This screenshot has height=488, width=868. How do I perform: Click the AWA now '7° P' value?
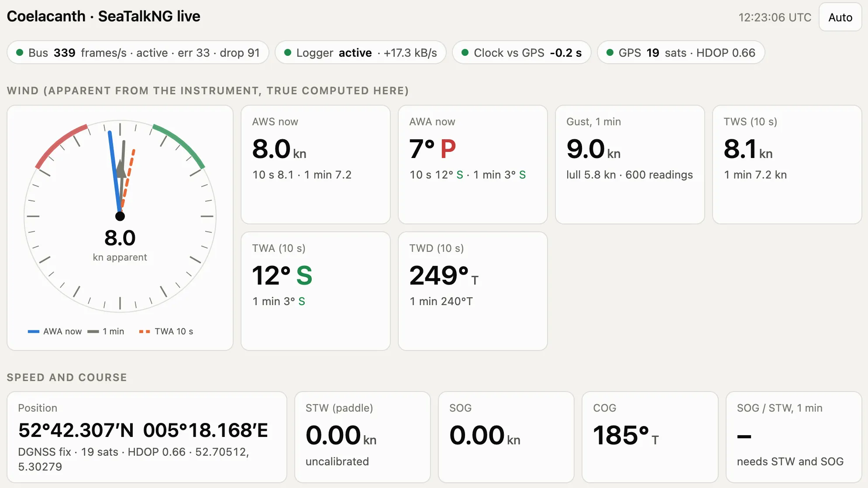pyautogui.click(x=433, y=149)
